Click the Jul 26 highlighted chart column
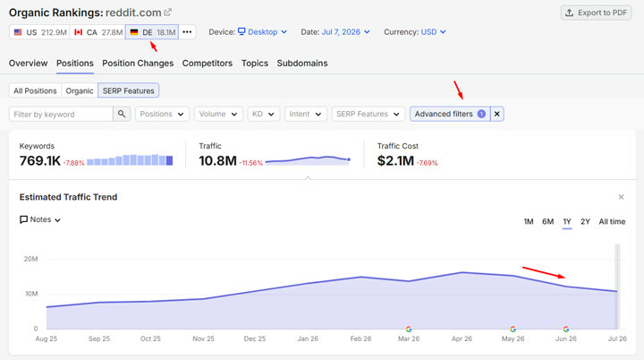 pos(617,287)
